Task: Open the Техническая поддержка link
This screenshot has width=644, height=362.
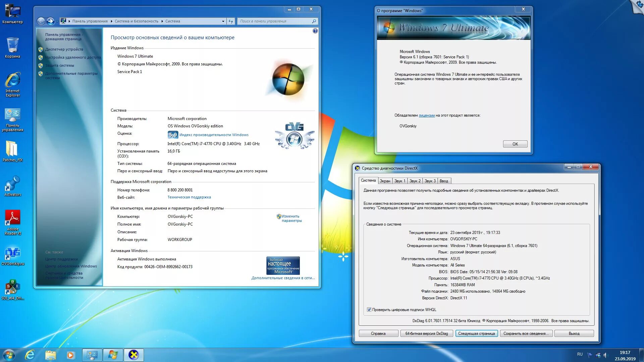Action: pos(189,197)
